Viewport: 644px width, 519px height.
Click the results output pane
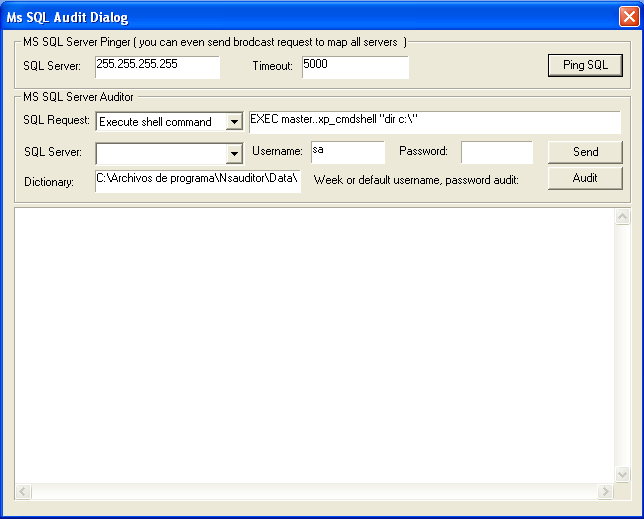tap(315, 346)
